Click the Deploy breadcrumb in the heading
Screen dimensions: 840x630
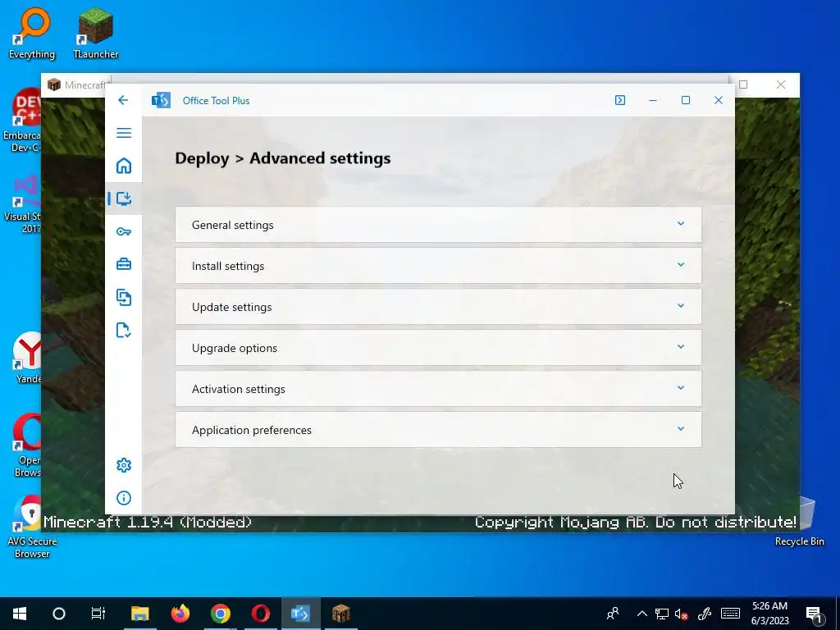(x=202, y=158)
